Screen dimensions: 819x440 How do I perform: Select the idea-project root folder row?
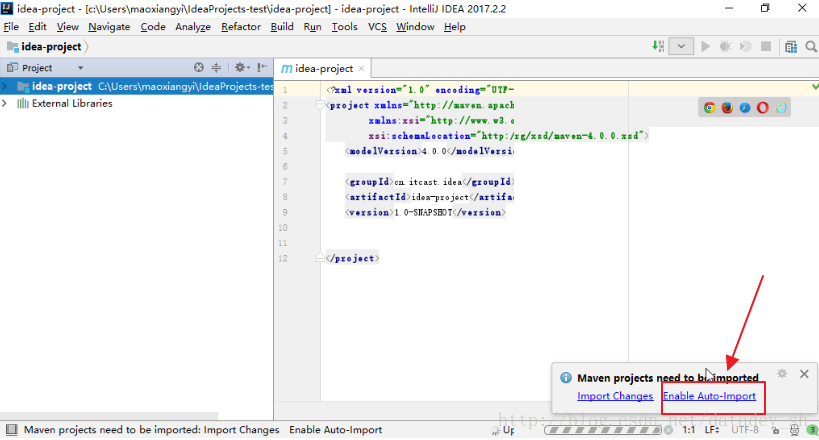[136, 86]
